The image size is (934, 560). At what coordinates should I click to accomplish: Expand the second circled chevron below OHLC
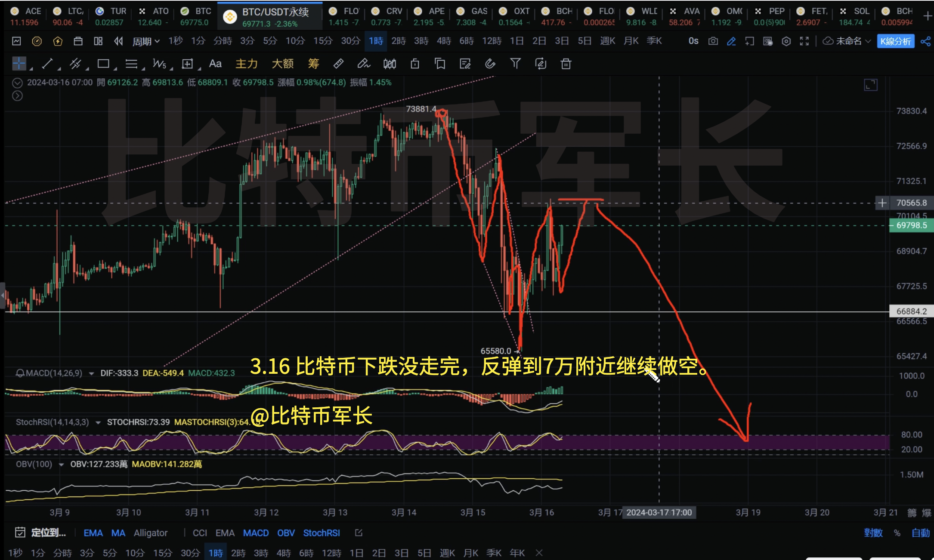(17, 95)
